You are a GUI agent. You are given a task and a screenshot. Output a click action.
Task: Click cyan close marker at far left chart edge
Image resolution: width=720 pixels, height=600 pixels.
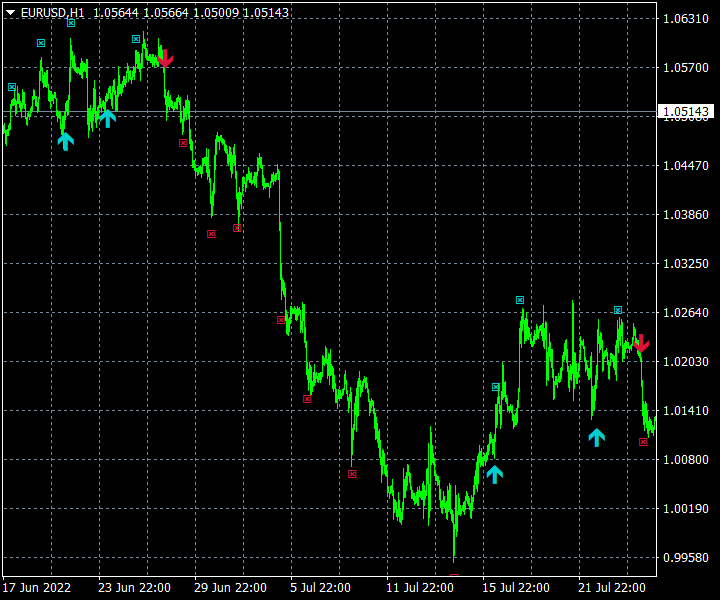[12, 87]
